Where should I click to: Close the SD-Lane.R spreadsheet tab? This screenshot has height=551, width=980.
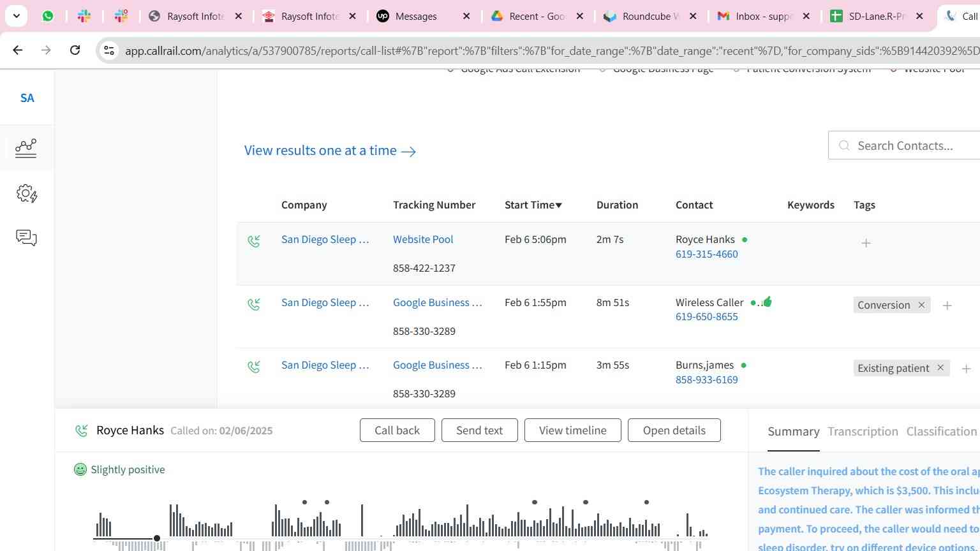point(919,16)
